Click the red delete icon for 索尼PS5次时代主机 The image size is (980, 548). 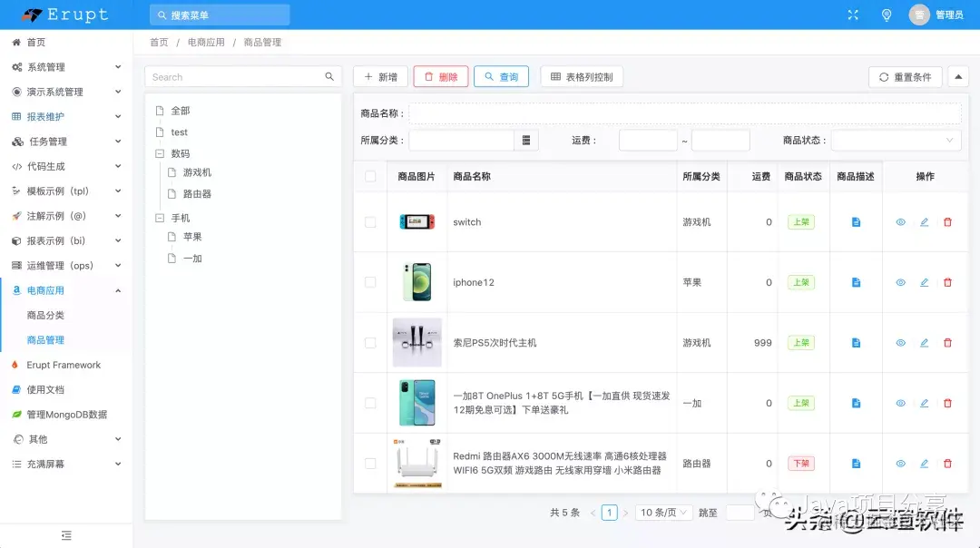pos(947,342)
